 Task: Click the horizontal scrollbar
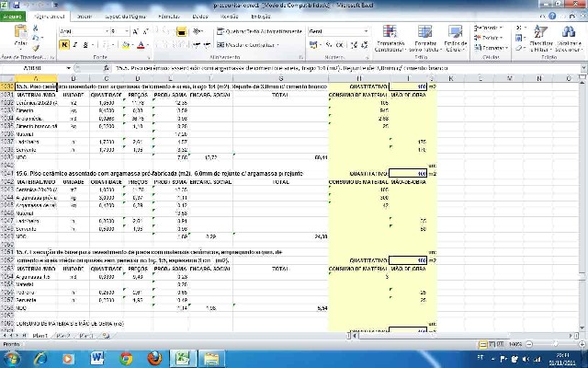(x=461, y=335)
